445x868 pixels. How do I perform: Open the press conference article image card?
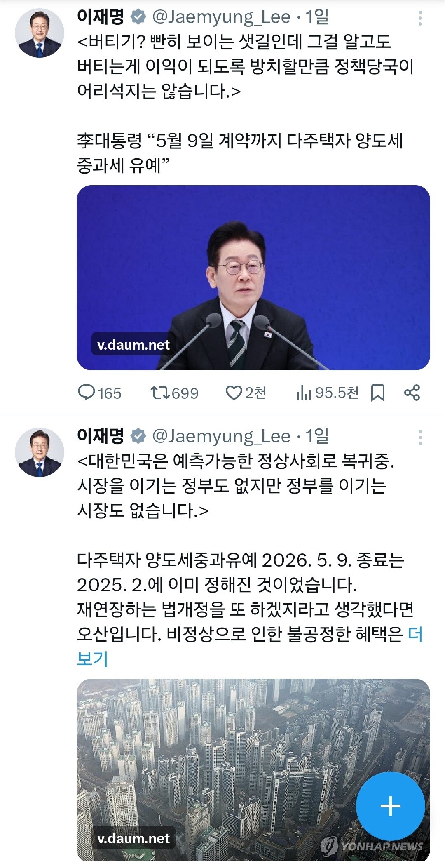(253, 278)
